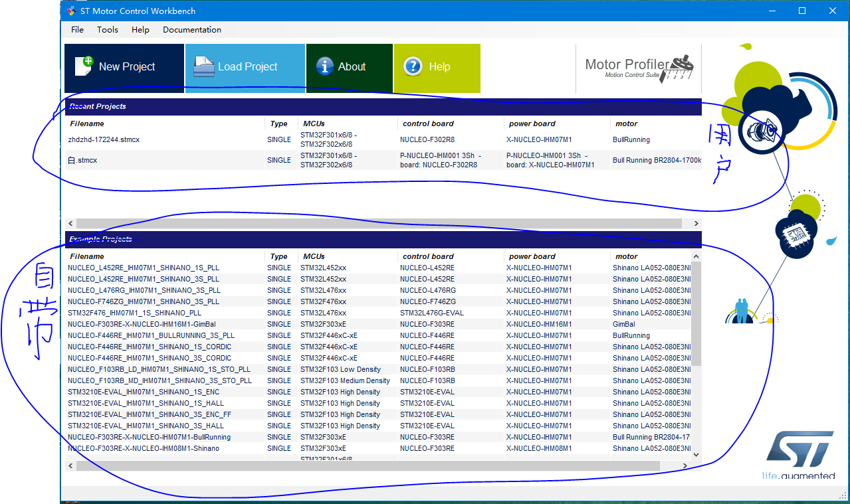Click the New Project document icon

[84, 66]
